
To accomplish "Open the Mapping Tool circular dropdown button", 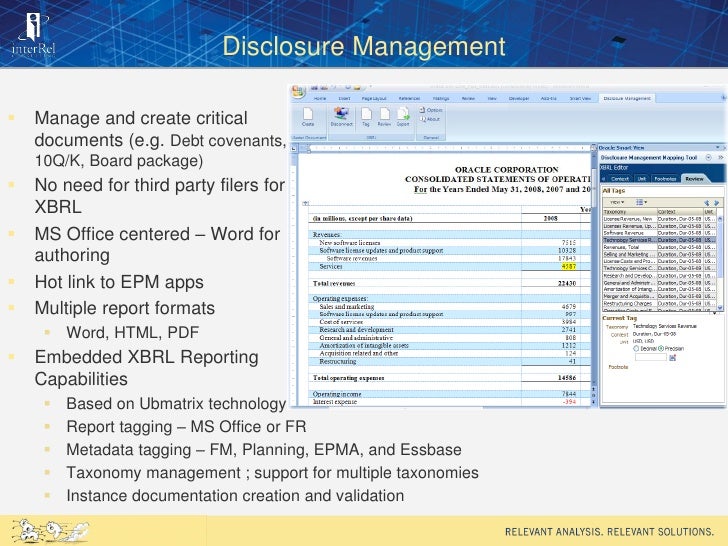I will 708,158.
